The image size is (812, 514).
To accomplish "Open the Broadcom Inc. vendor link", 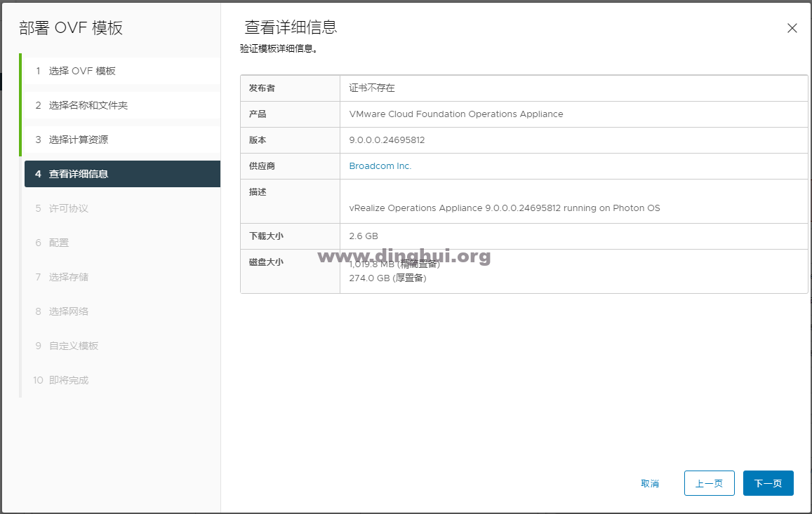I will point(380,166).
